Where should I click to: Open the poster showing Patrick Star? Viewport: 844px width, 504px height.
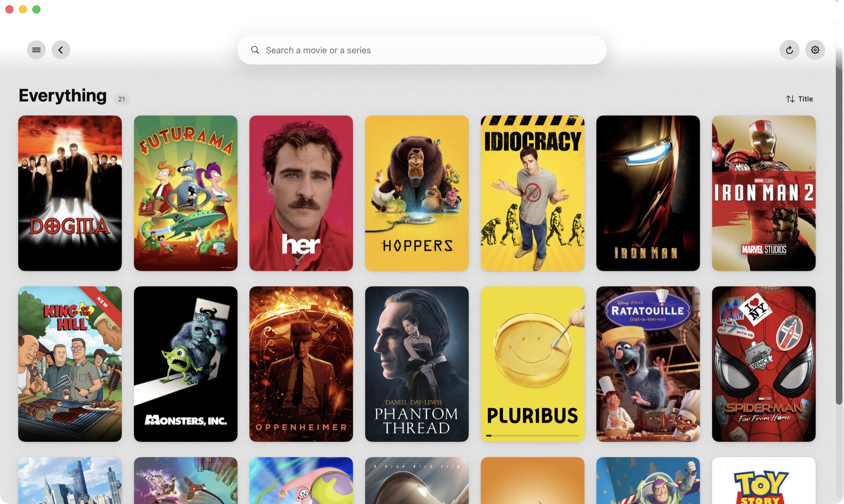click(301, 480)
